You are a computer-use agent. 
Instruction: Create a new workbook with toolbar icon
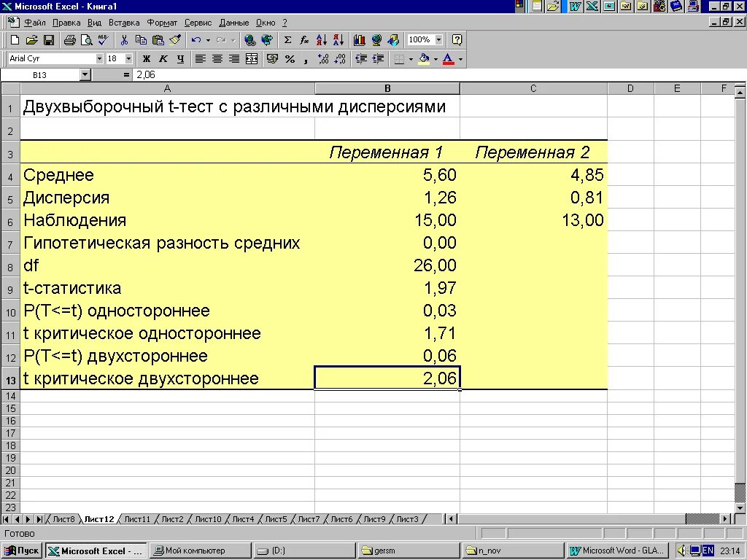click(x=15, y=40)
